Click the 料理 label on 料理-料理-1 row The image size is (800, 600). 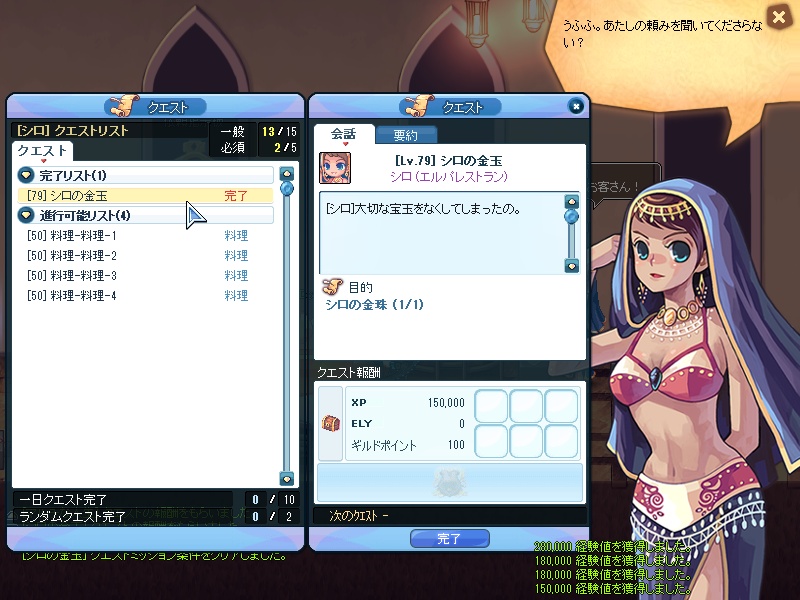coord(236,236)
